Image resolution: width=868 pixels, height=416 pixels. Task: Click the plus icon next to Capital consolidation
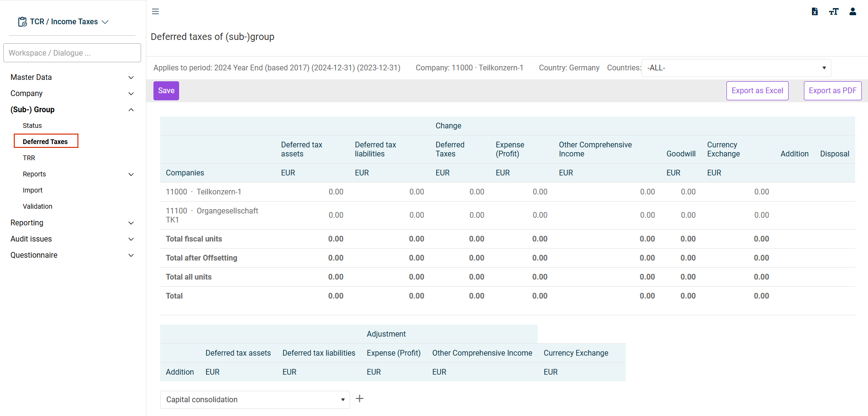360,398
